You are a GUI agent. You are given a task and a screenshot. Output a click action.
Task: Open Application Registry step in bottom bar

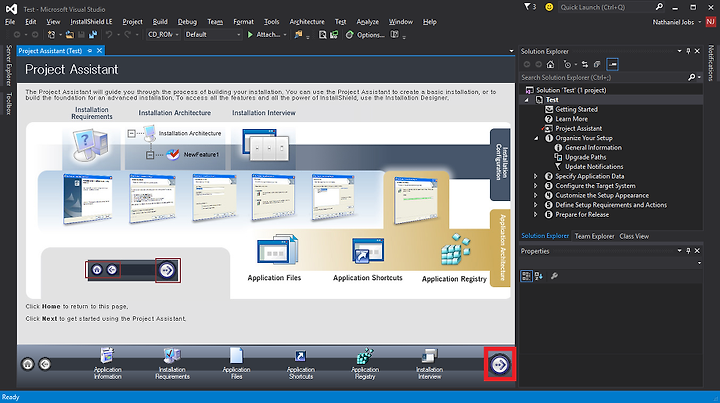(365, 364)
